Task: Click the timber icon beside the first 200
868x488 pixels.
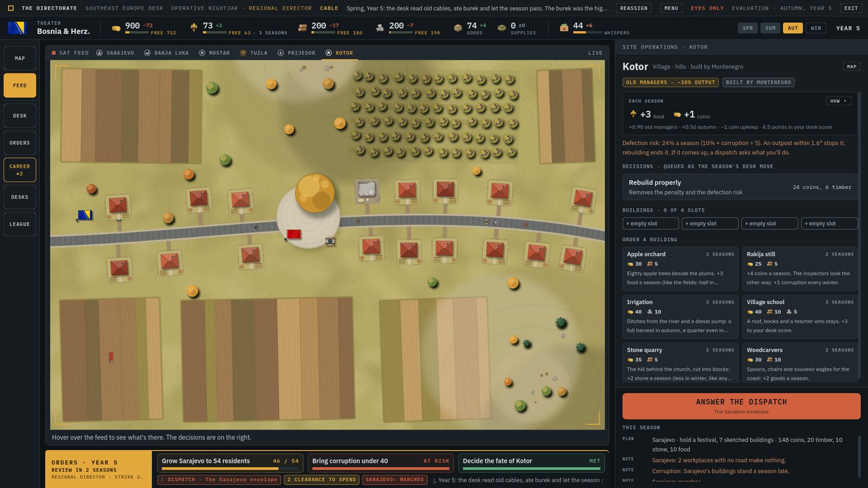Action: [303, 27]
